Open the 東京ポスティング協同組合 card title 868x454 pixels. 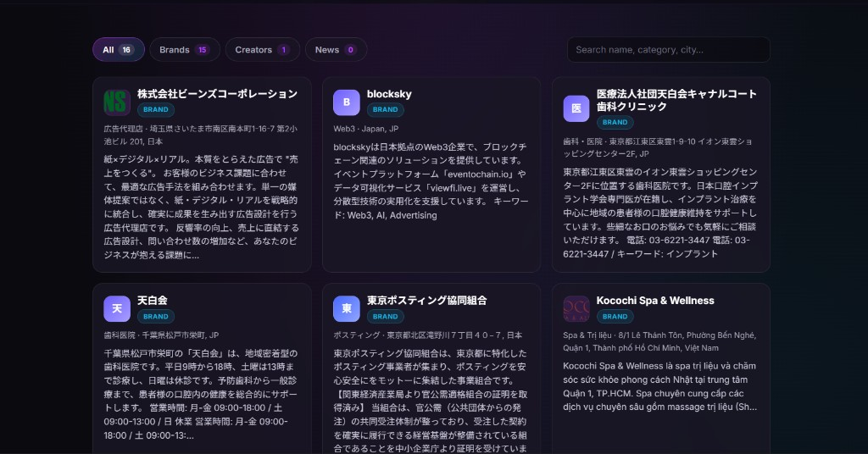click(x=427, y=301)
